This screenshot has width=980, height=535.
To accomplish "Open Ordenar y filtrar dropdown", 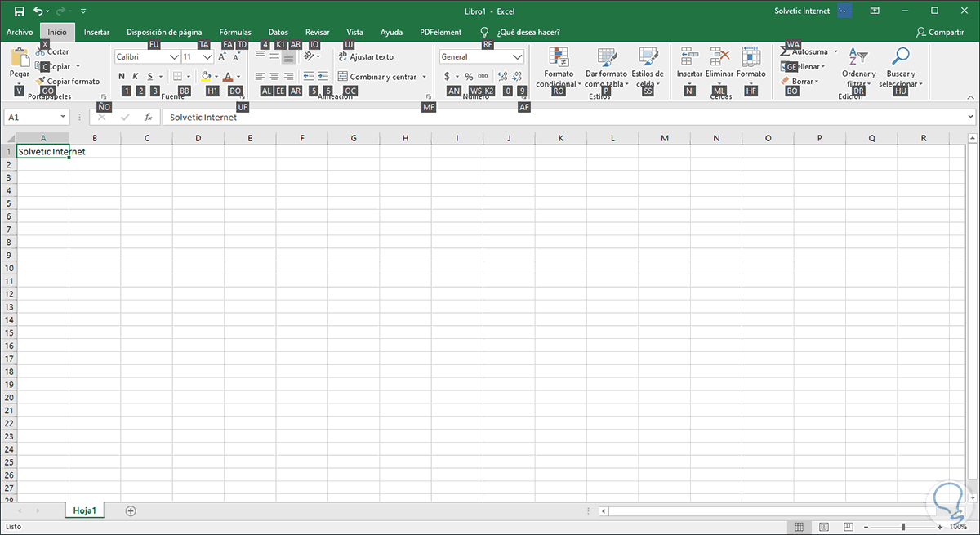I will (x=857, y=68).
